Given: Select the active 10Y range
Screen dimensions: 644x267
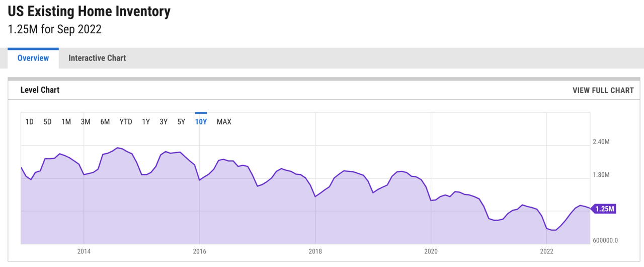Looking at the screenshot, I should coord(201,121).
